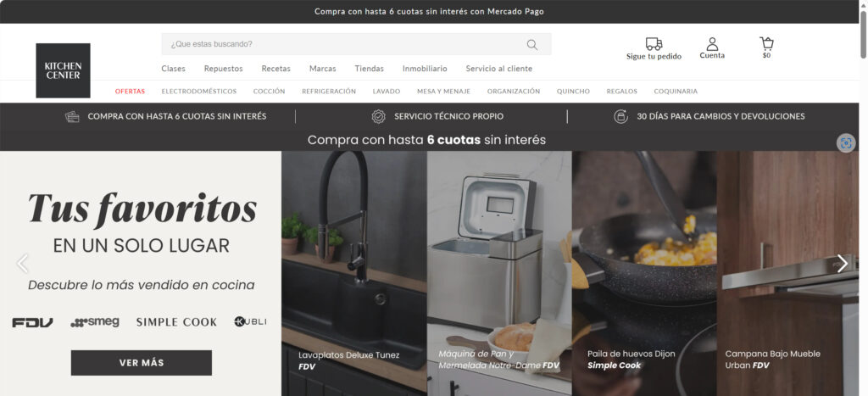Viewport: 868px width, 396px height.
Task: Open the LAVADO category
Action: point(387,92)
